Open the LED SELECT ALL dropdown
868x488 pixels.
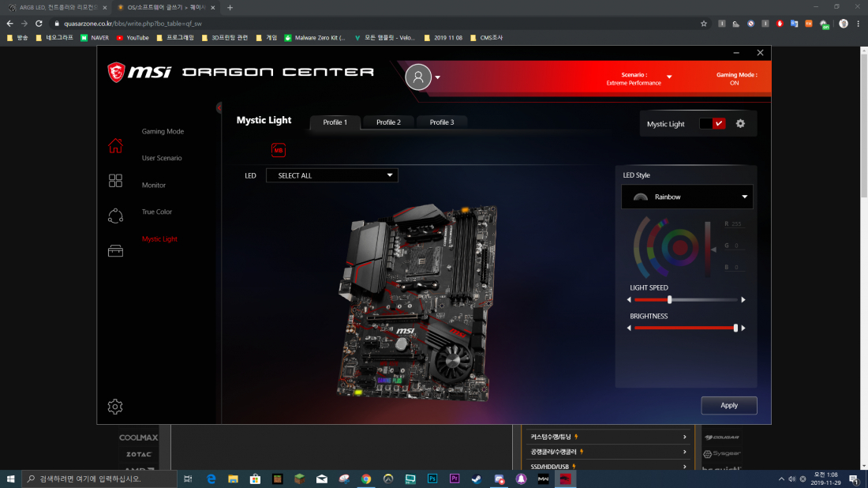[x=332, y=175]
